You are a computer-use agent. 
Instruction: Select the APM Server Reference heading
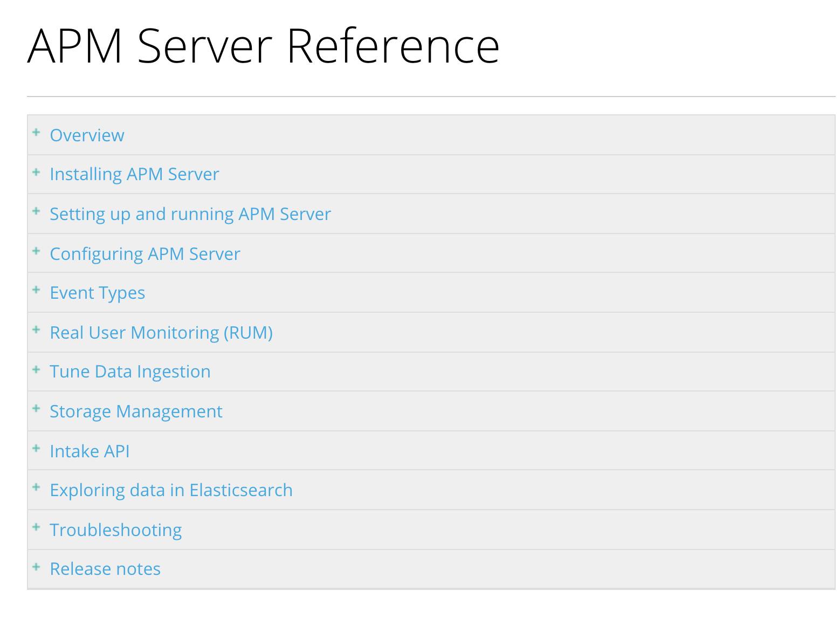264,46
